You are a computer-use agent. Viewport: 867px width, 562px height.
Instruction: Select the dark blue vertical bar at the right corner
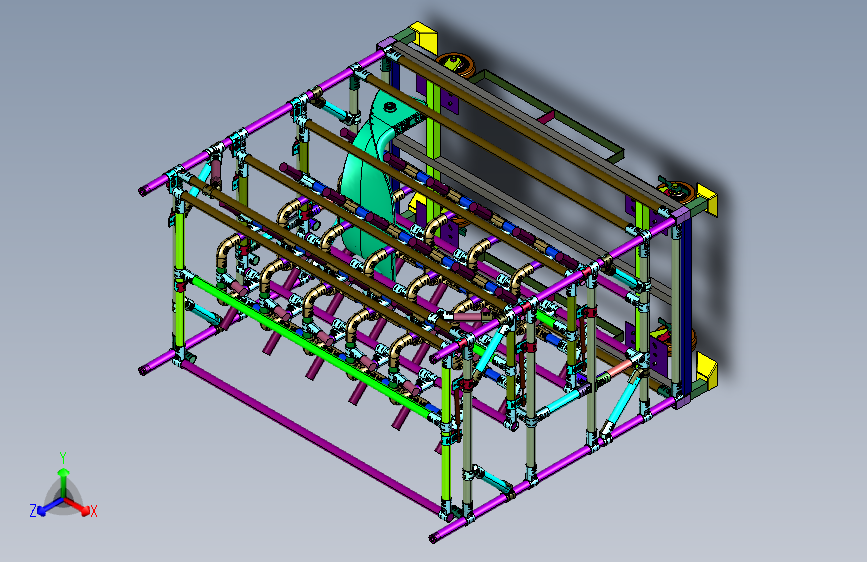coord(686,304)
